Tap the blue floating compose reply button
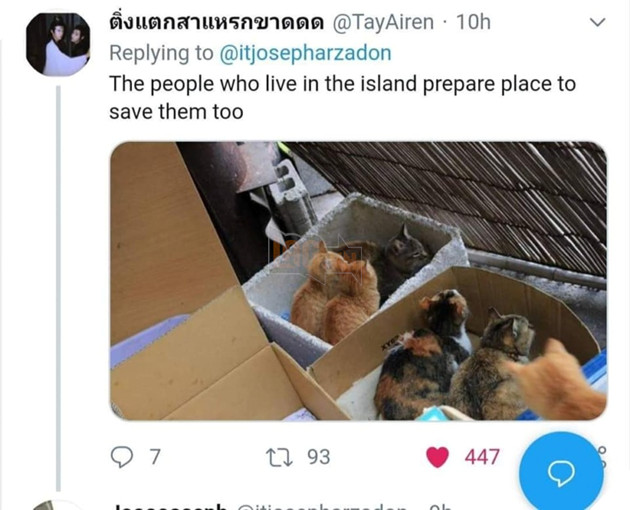 coord(561,473)
